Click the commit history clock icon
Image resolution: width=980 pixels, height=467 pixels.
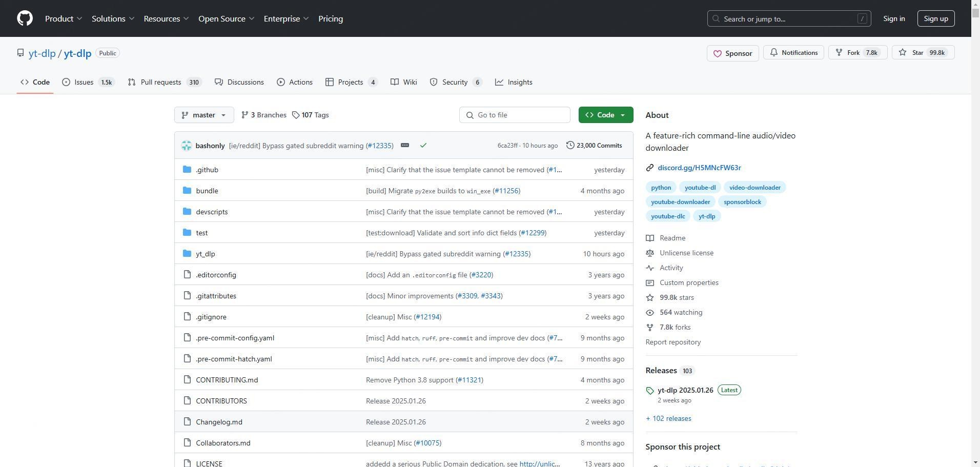(x=570, y=145)
